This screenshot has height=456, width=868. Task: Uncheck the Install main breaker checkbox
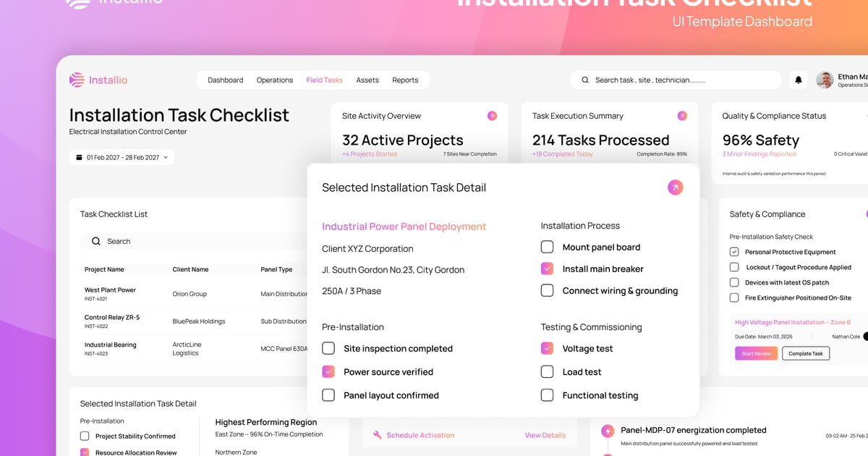548,269
